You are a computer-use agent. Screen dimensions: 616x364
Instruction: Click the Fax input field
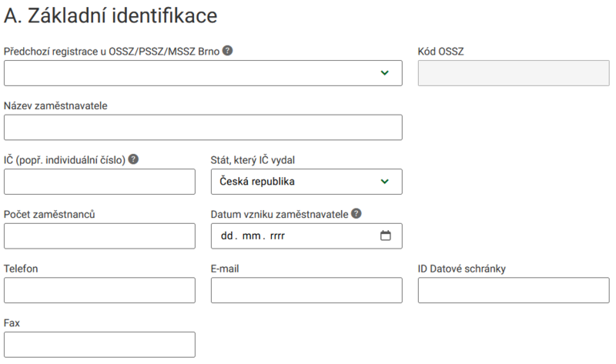99,345
